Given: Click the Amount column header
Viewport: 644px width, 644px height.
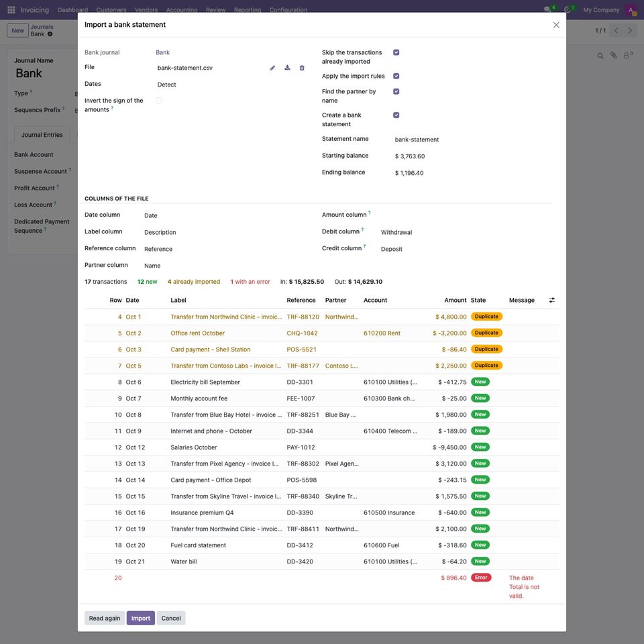Looking at the screenshot, I should [x=455, y=301].
